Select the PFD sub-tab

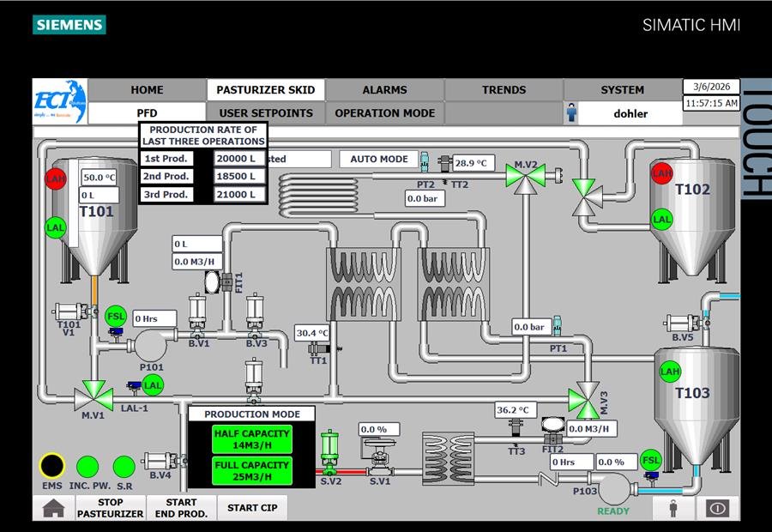pyautogui.click(x=147, y=112)
